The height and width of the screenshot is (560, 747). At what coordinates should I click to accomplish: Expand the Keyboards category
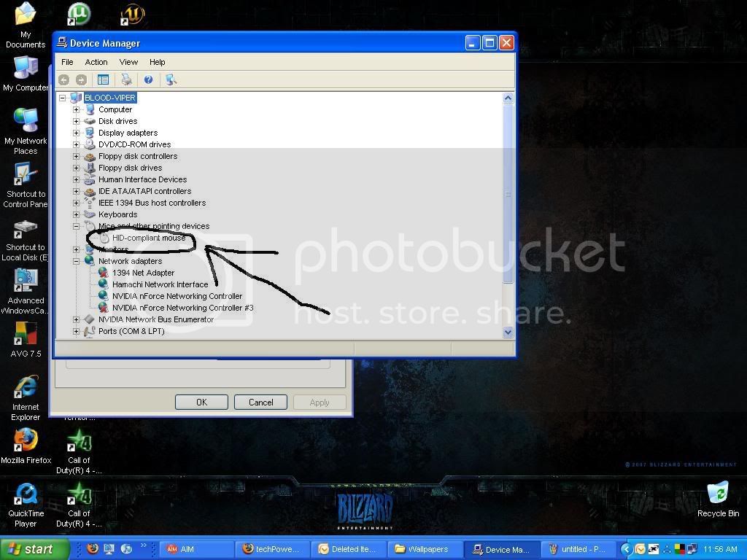pos(76,215)
